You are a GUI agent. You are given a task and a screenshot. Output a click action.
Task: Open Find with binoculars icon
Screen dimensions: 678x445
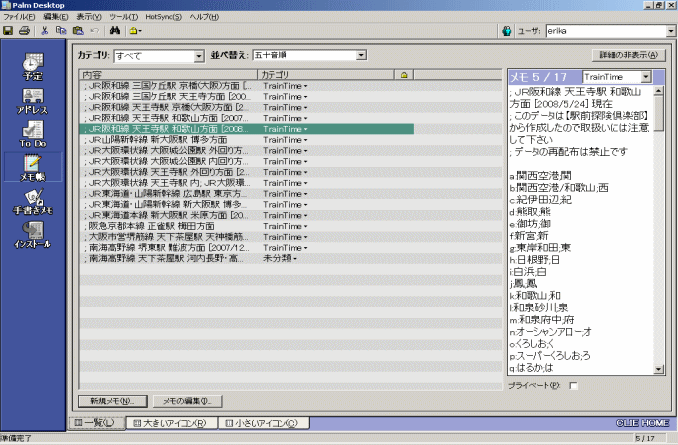click(115, 31)
